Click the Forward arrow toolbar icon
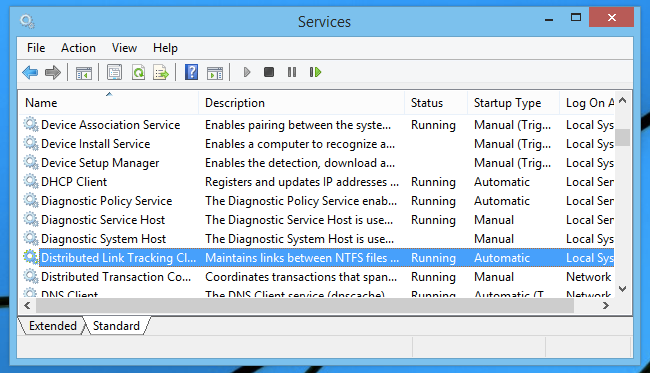This screenshot has width=650, height=373. (x=53, y=73)
